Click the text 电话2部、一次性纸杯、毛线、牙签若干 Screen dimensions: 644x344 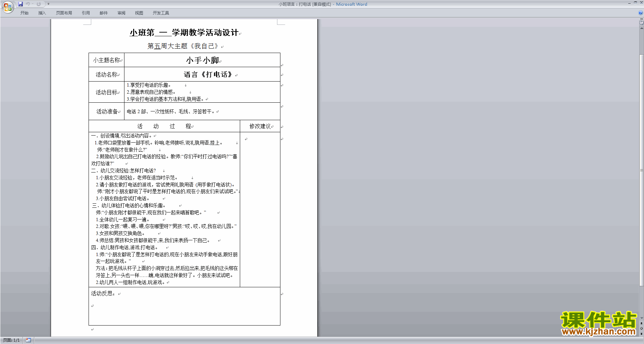tap(171, 111)
